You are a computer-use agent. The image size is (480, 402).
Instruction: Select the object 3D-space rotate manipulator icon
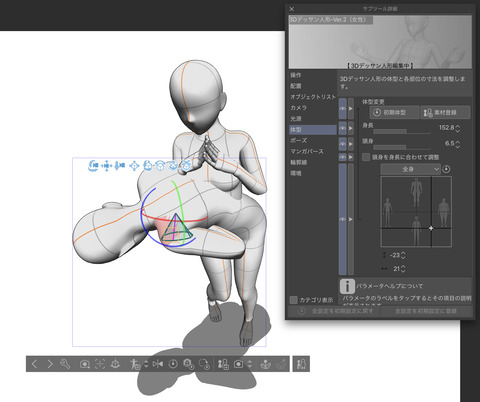(x=173, y=165)
